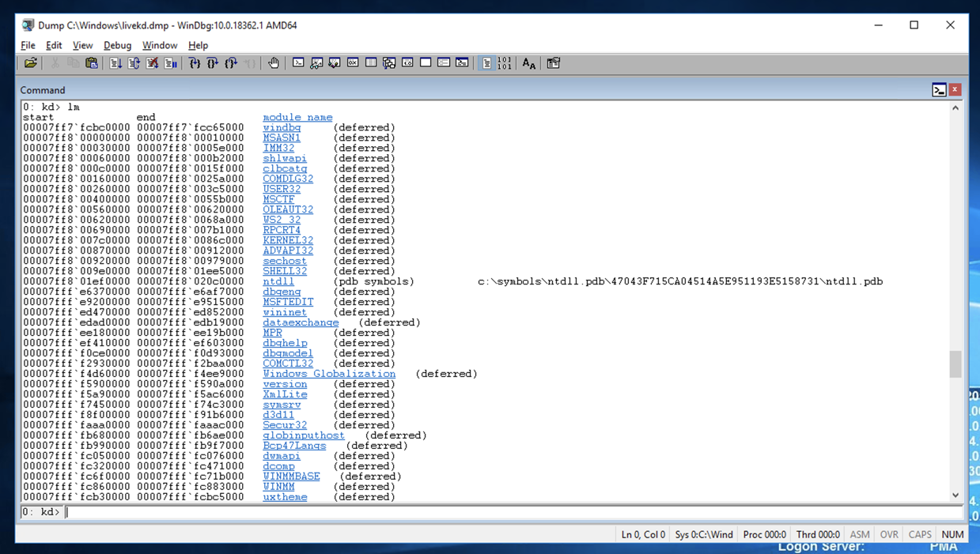Open the Locals window toolbar icon
The width and height of the screenshot is (980, 554).
click(x=335, y=63)
